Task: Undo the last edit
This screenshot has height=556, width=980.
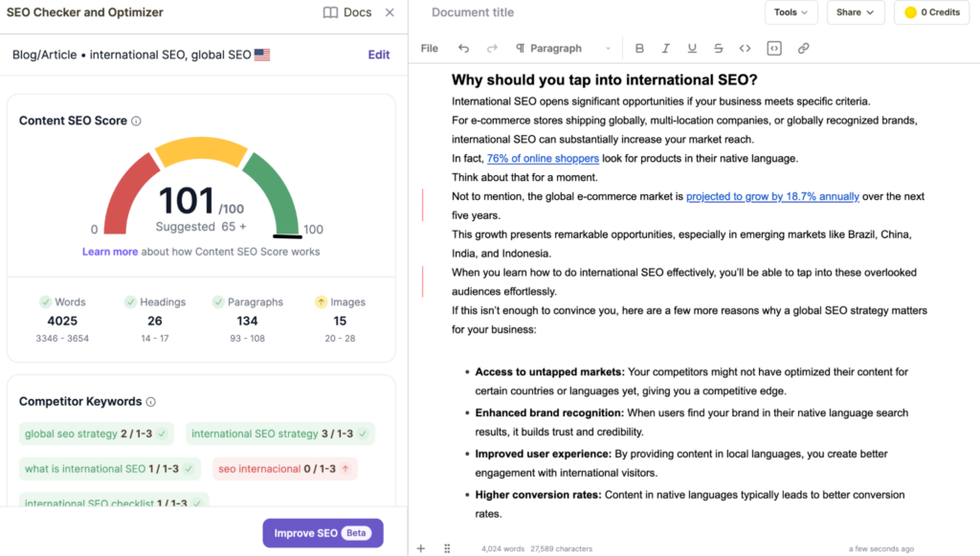Action: pyautogui.click(x=463, y=49)
